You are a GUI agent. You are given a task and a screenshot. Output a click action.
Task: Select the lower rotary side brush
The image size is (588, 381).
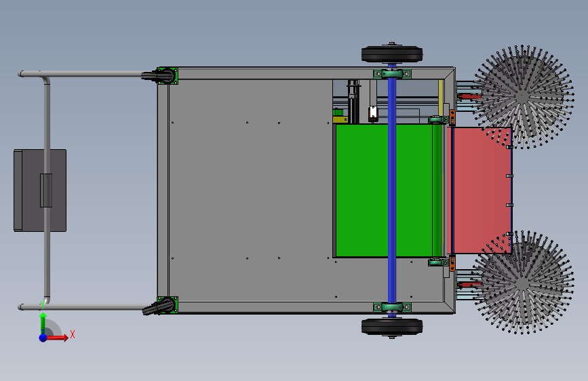point(523,283)
